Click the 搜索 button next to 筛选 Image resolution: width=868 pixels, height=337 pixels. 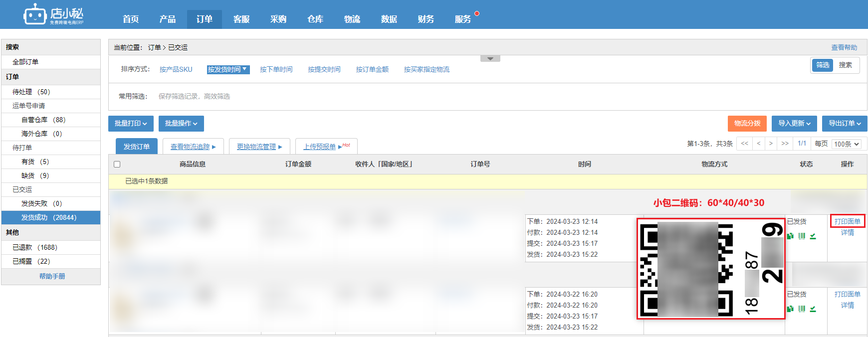coord(846,65)
